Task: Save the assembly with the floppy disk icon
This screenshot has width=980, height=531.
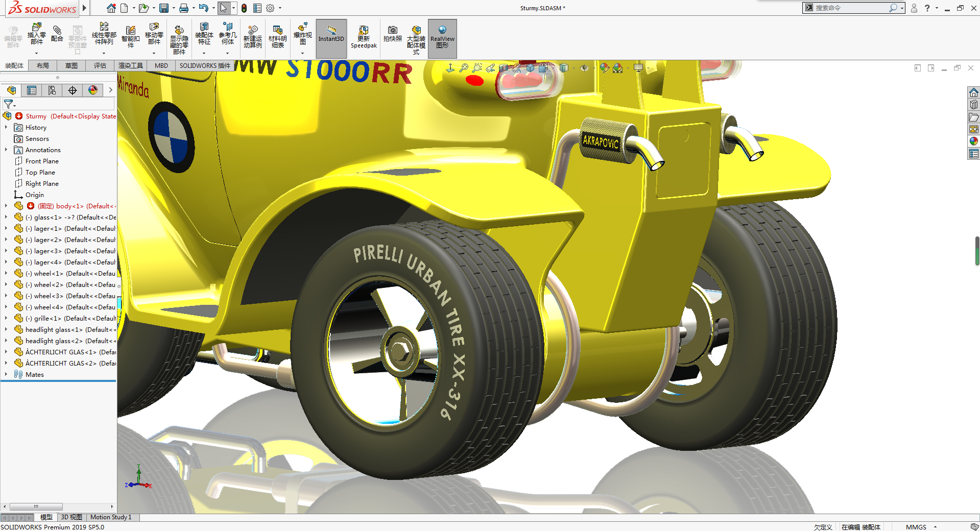Action: (164, 8)
